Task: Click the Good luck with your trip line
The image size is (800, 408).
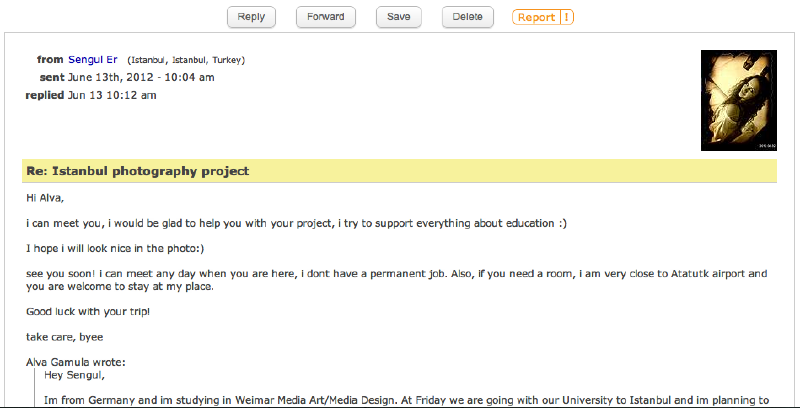Action: click(x=88, y=311)
